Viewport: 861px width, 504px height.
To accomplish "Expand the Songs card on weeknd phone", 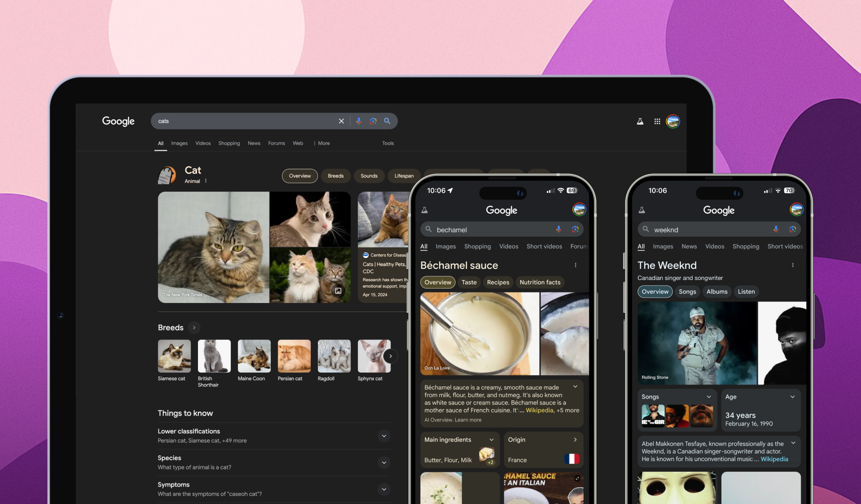I will (709, 397).
